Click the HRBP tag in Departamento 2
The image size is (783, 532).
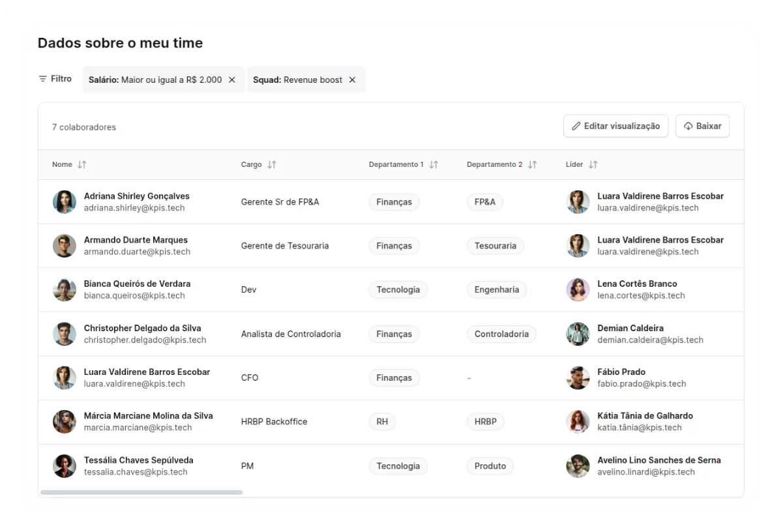coord(486,422)
